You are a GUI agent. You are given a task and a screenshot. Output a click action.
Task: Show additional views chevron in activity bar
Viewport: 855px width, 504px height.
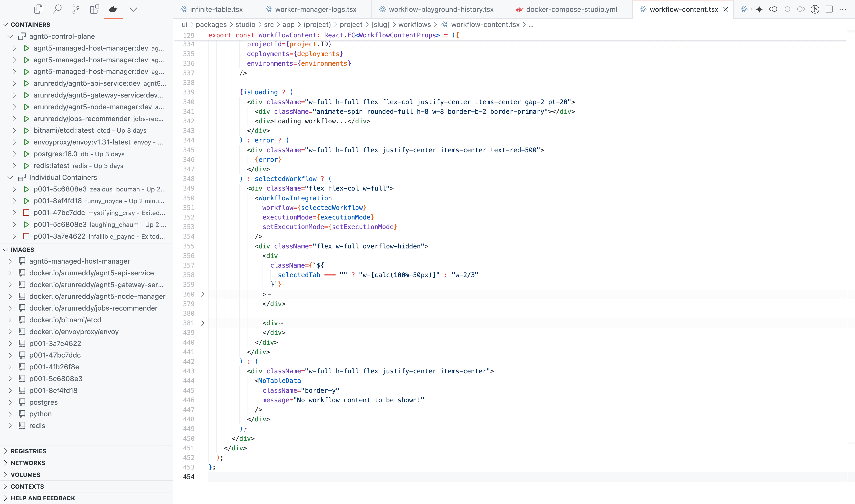(133, 9)
